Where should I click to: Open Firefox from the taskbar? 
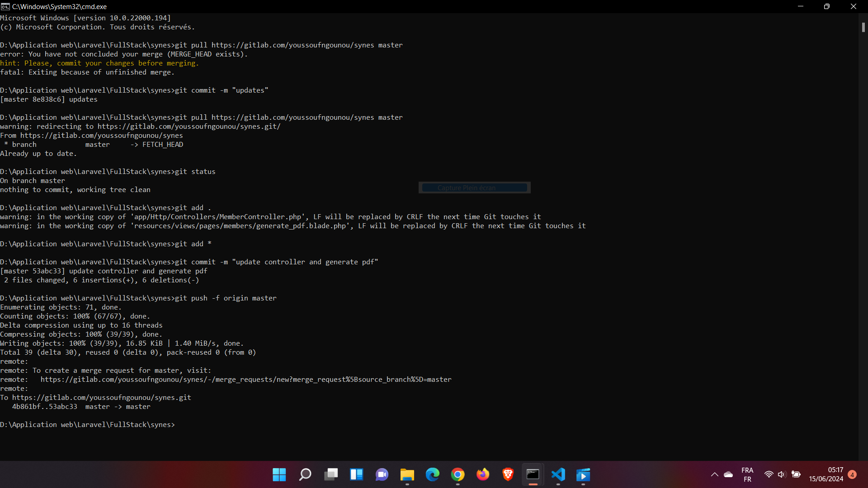pyautogui.click(x=483, y=474)
